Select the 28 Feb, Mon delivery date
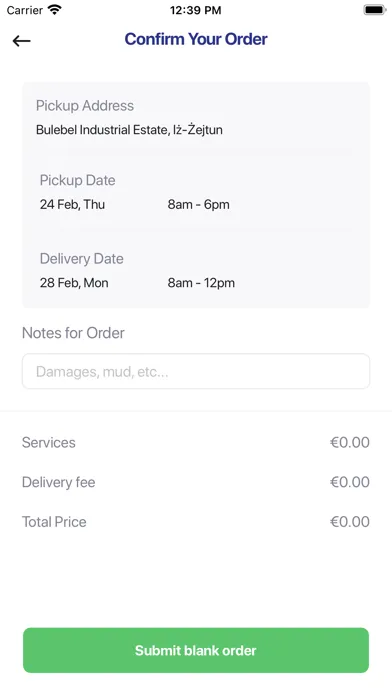This screenshot has width=392, height=696. [74, 283]
